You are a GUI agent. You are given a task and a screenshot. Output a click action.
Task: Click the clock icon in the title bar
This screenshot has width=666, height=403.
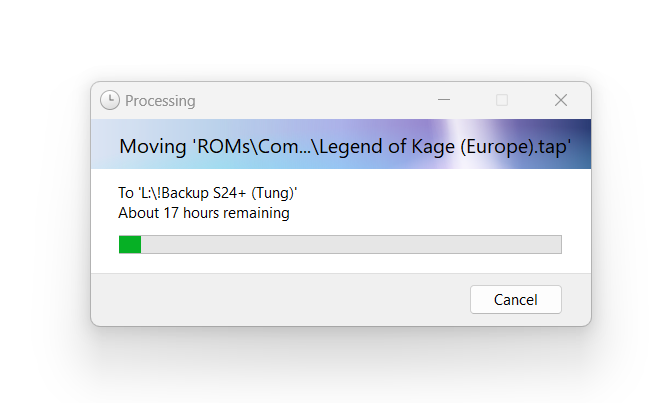[x=110, y=100]
